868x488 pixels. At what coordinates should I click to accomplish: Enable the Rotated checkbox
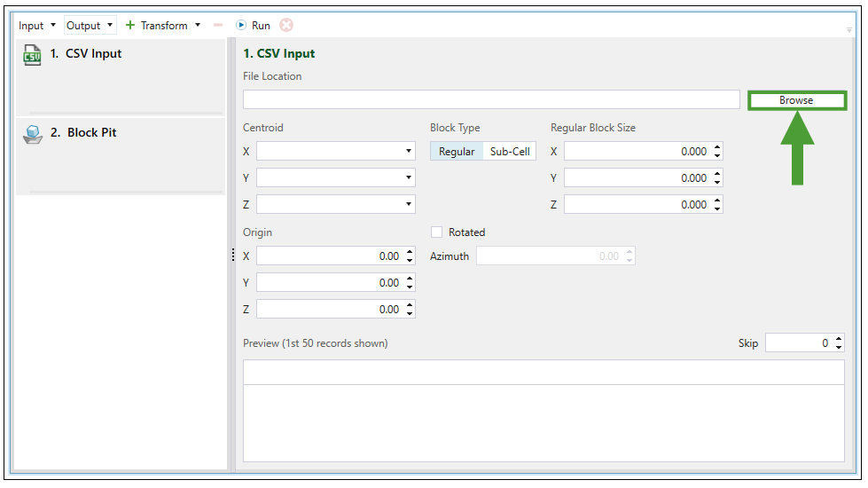pos(436,232)
